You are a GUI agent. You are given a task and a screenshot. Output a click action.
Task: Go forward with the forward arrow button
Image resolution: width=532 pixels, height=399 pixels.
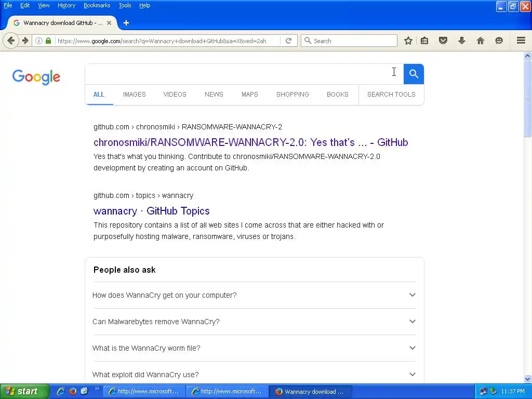pos(25,41)
